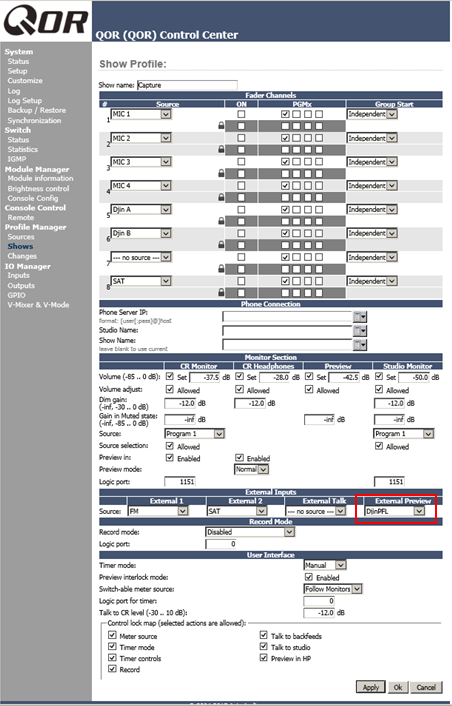Toggle Timer controls checkbox
This screenshot has height=706, width=452.
click(112, 658)
